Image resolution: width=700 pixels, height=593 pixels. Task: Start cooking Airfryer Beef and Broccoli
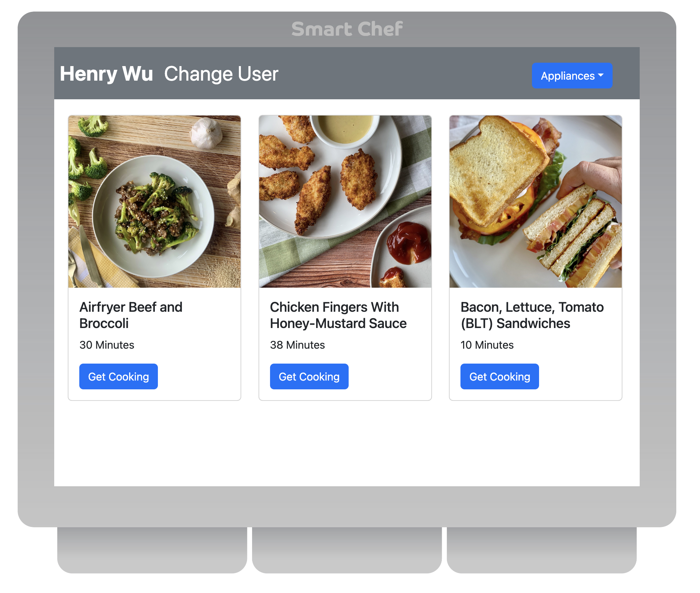point(119,376)
